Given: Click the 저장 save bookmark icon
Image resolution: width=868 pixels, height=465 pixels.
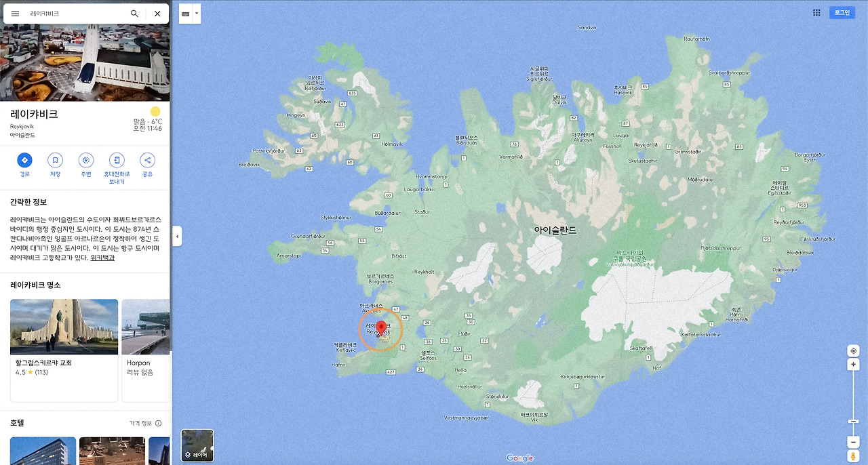Looking at the screenshot, I should point(55,161).
